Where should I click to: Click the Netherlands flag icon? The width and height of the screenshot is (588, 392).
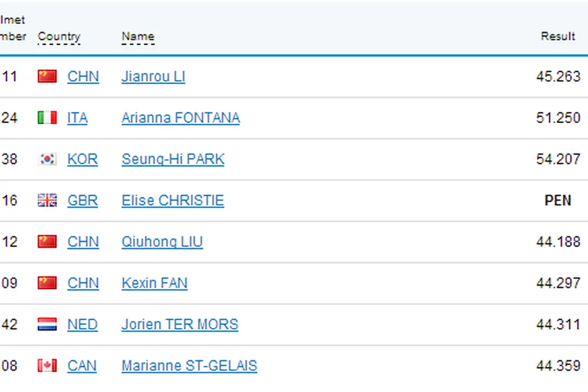tap(47, 324)
